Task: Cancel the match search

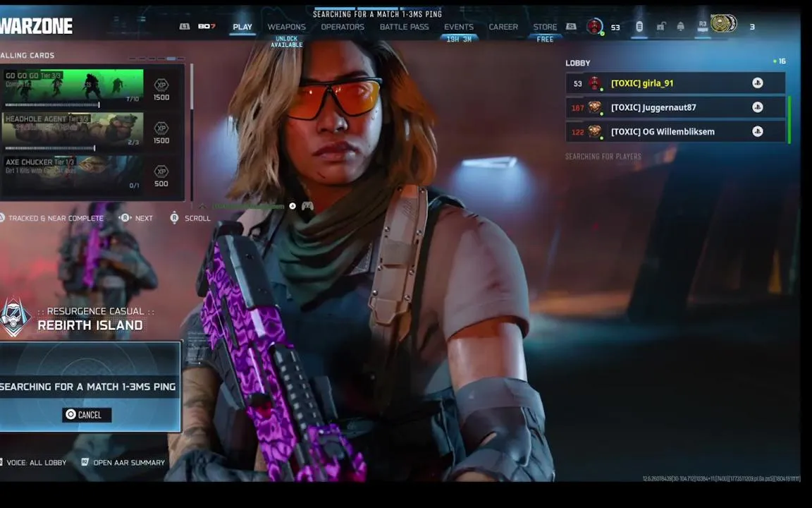Action: pos(87,415)
